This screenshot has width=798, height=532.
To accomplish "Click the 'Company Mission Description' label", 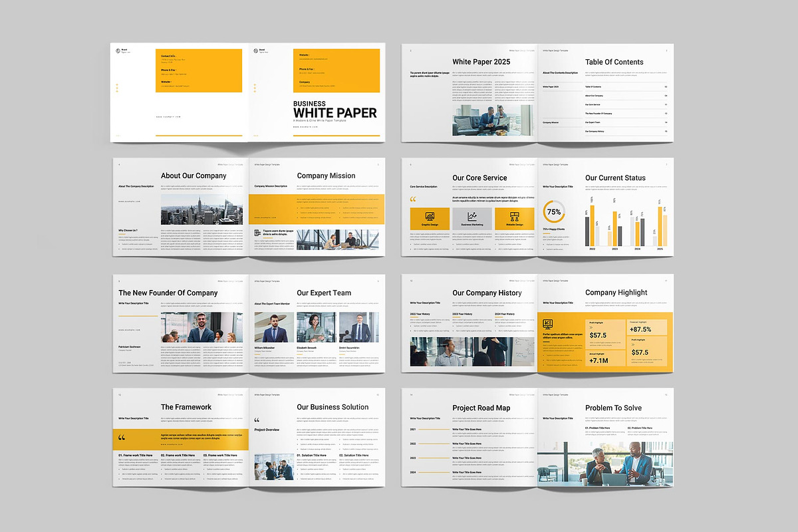I will click(x=271, y=186).
